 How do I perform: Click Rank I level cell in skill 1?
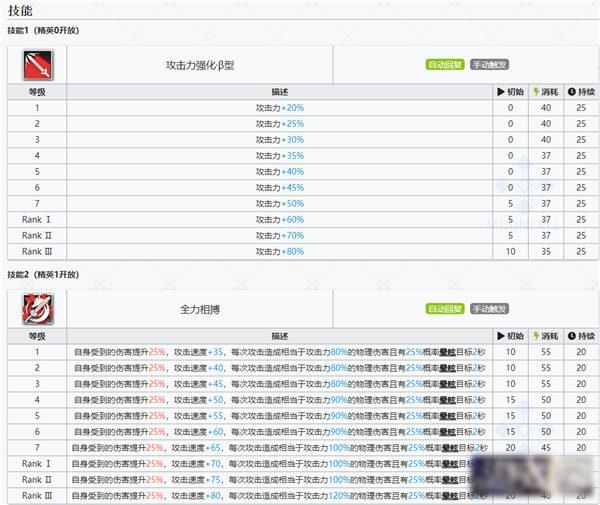pos(37,220)
